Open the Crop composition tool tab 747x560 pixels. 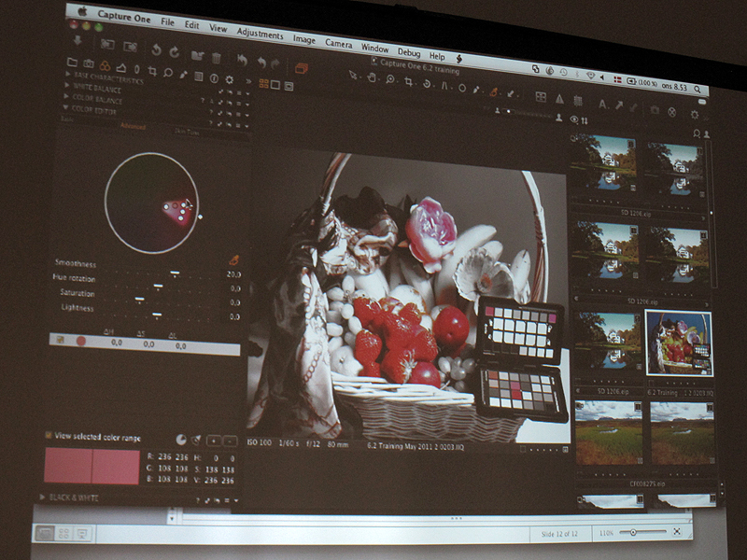[152, 71]
